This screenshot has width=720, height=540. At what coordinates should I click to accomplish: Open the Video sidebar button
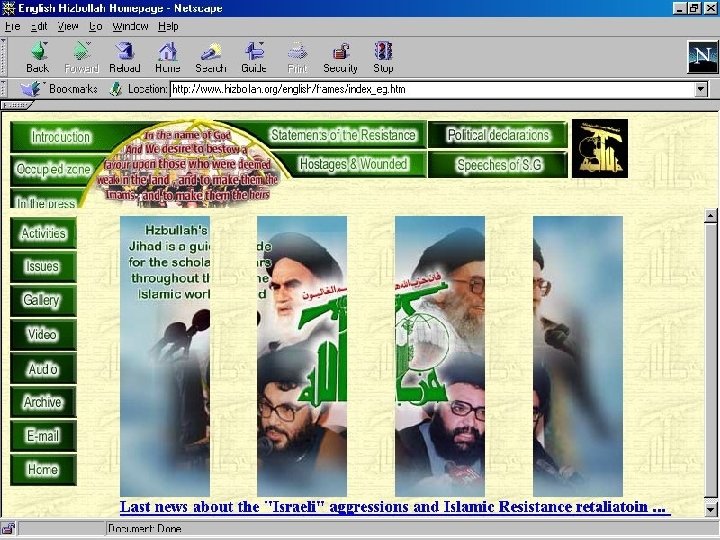pyautogui.click(x=43, y=335)
